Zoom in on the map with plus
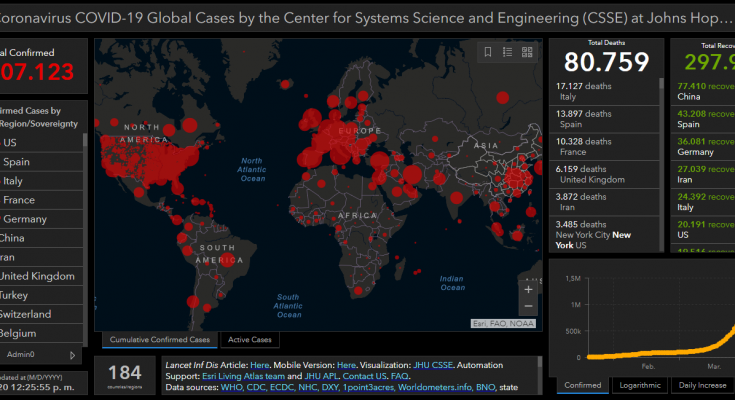This screenshot has width=735, height=400. (x=528, y=289)
